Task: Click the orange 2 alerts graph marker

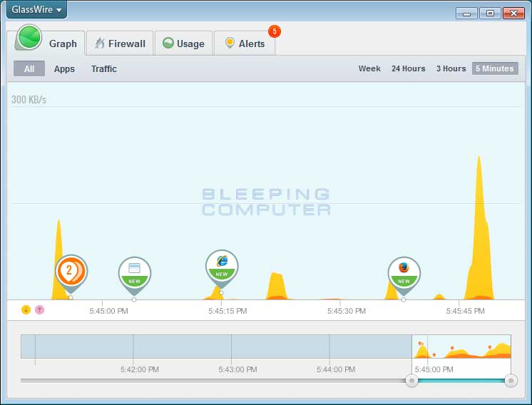Action: pos(71,271)
